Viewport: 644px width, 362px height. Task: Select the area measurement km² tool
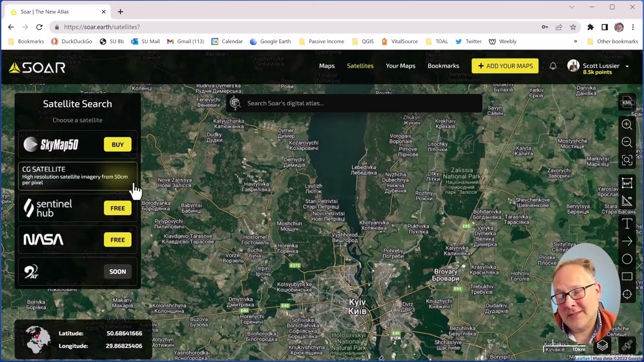pyautogui.click(x=627, y=183)
